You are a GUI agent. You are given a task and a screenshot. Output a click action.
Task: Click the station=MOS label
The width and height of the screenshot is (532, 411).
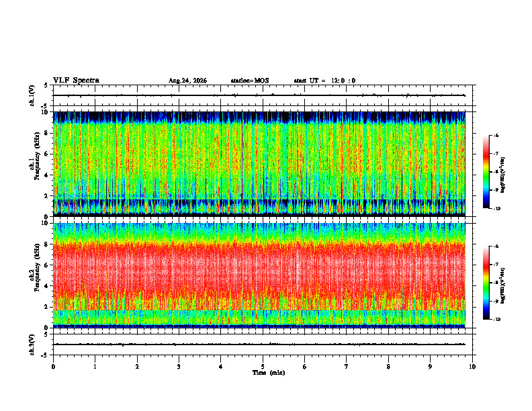[x=250, y=81]
